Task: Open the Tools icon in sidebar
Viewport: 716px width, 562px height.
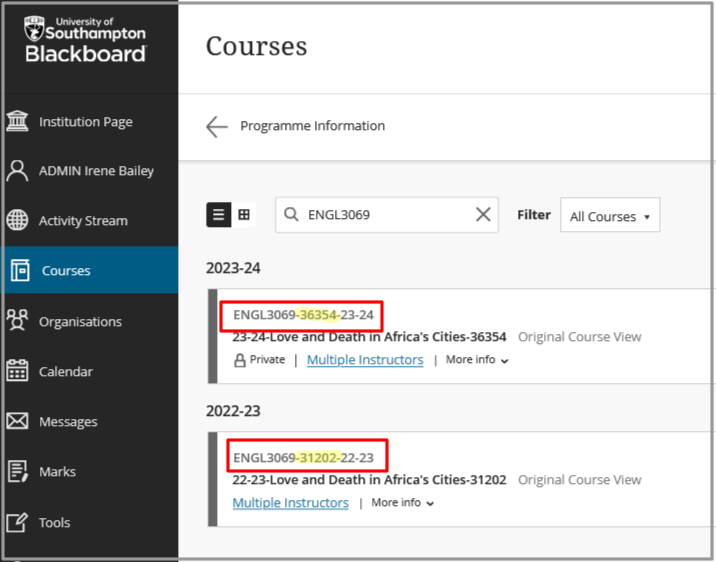Action: (x=17, y=522)
